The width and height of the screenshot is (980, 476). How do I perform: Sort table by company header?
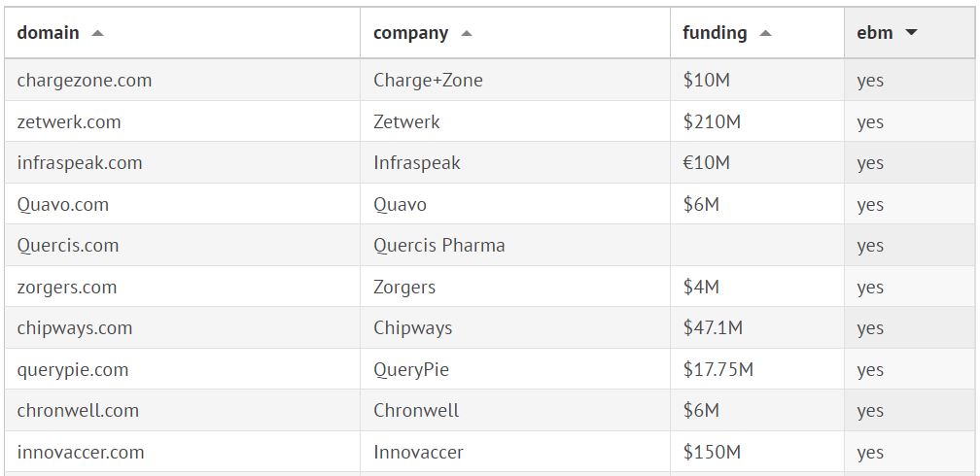pos(410,33)
